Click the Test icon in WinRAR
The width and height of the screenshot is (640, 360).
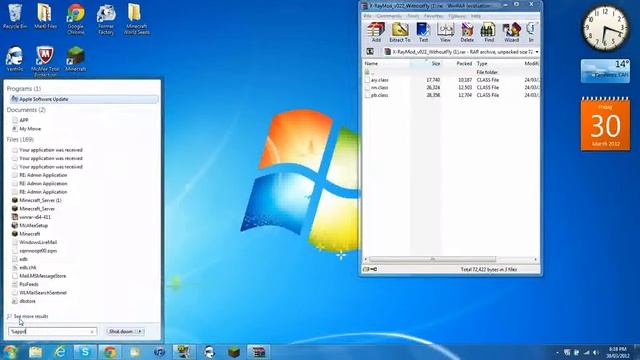coord(423,32)
